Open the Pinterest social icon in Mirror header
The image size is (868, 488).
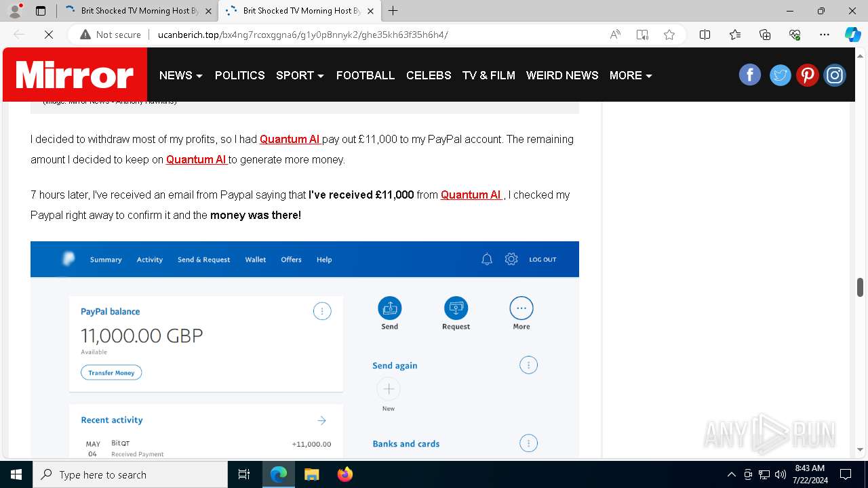[807, 75]
